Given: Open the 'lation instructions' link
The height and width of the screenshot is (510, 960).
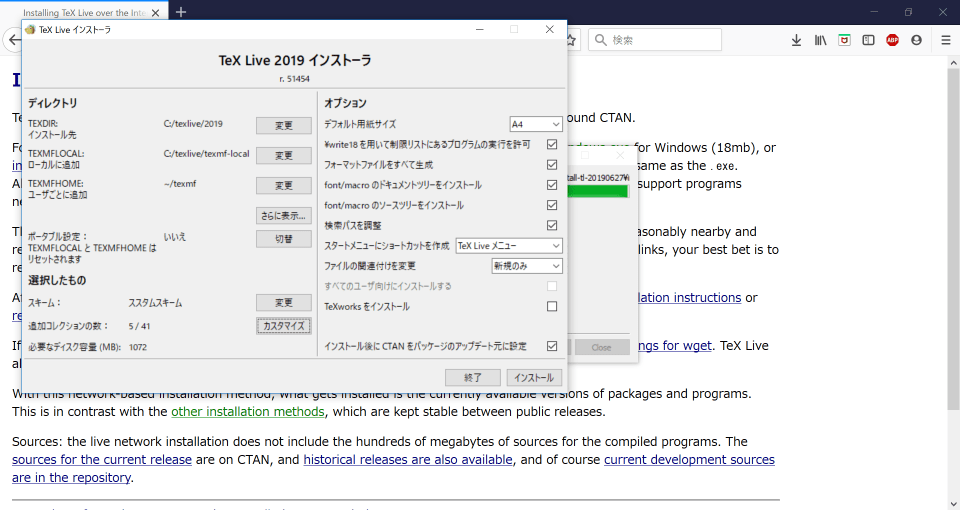Looking at the screenshot, I should (x=689, y=298).
